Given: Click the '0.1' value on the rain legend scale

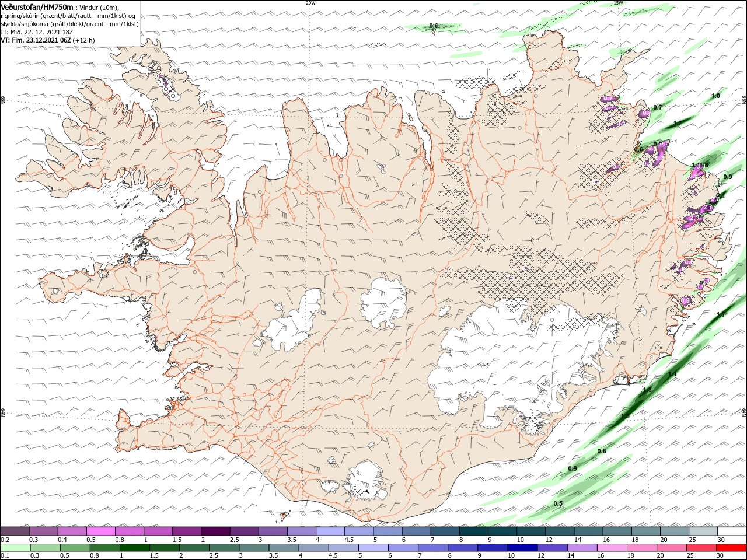Looking at the screenshot, I should (x=5, y=556).
